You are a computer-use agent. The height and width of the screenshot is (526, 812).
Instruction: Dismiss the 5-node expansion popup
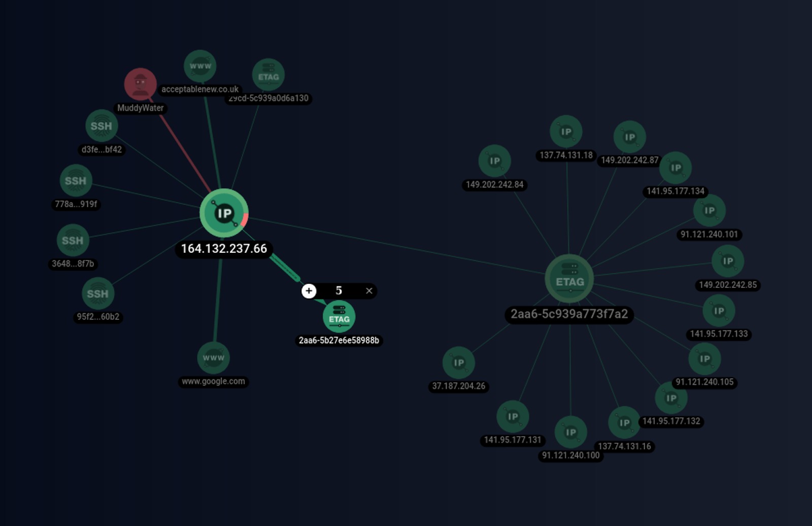pos(369,291)
